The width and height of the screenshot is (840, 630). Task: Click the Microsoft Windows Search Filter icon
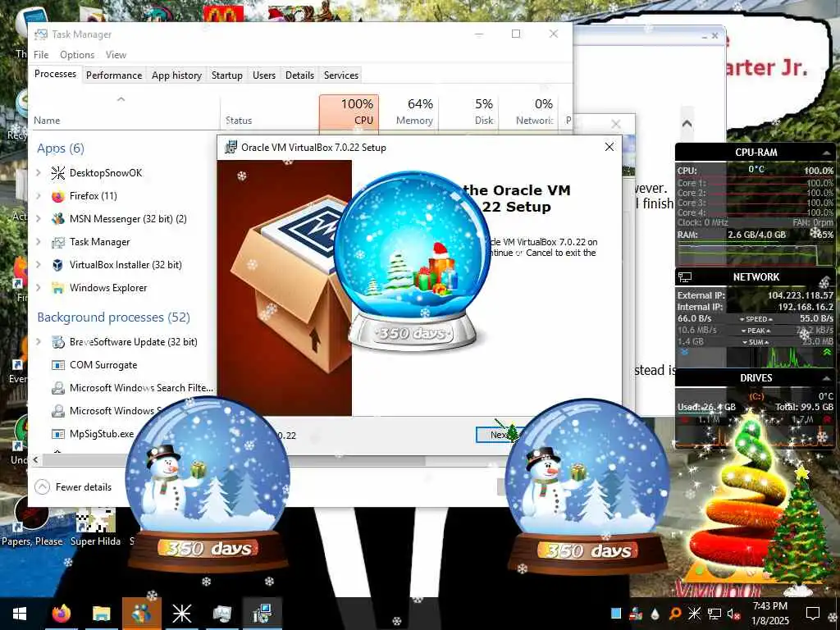coord(58,388)
